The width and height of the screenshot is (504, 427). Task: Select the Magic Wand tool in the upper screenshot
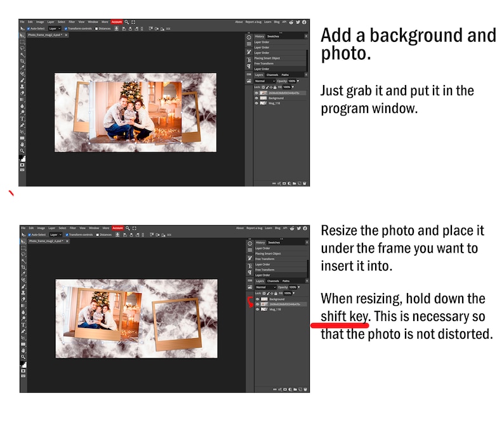[x=22, y=55]
